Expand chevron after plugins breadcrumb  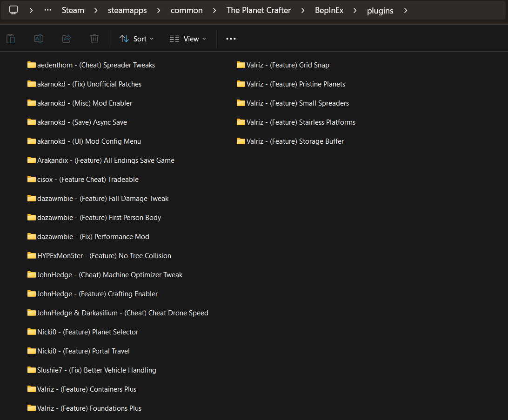point(406,10)
